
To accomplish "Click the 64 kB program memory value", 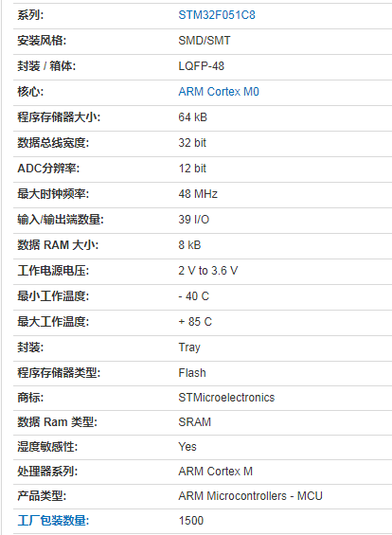I will 193,117.
